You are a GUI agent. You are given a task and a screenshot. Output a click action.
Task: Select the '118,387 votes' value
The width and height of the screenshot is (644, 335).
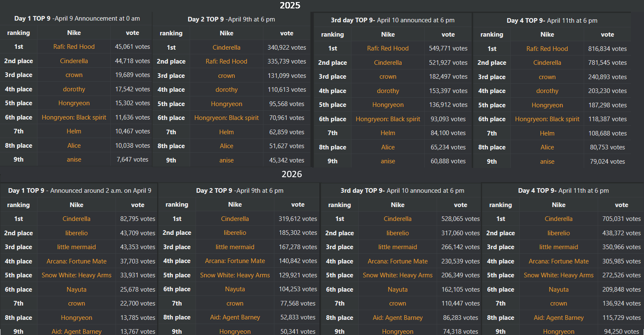[x=607, y=119]
